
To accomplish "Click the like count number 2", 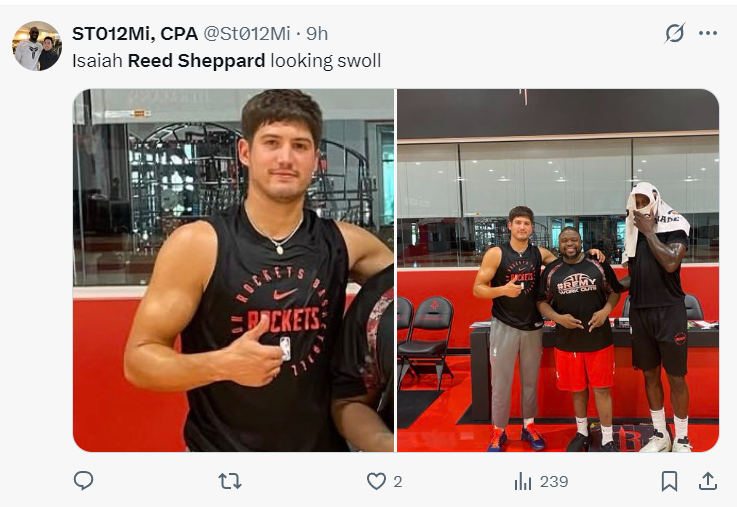I will coord(397,481).
